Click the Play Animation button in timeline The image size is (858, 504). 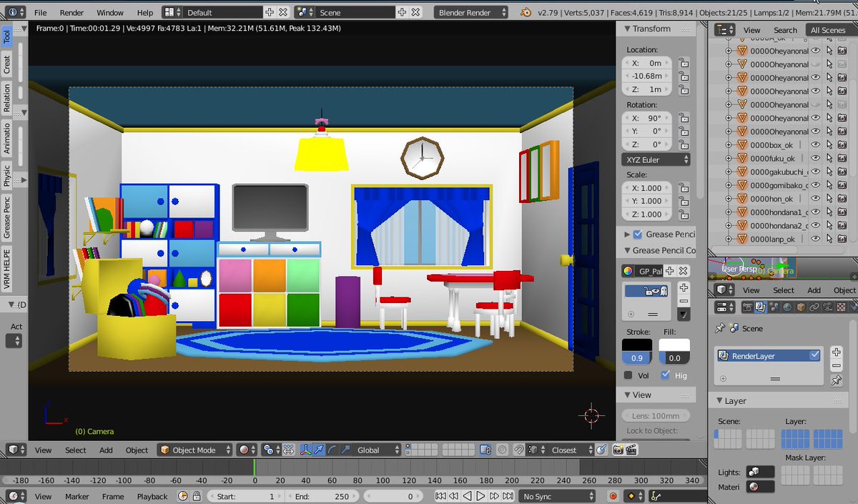point(480,496)
